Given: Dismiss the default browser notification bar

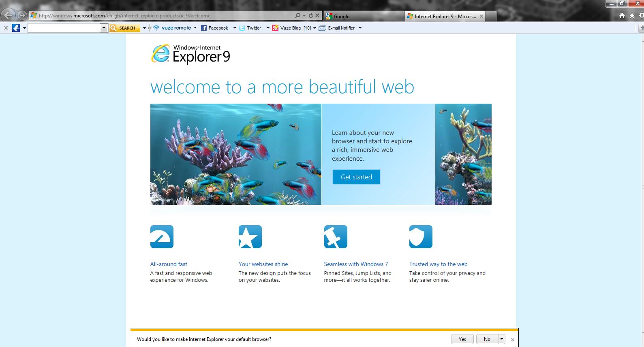Looking at the screenshot, I should [513, 340].
